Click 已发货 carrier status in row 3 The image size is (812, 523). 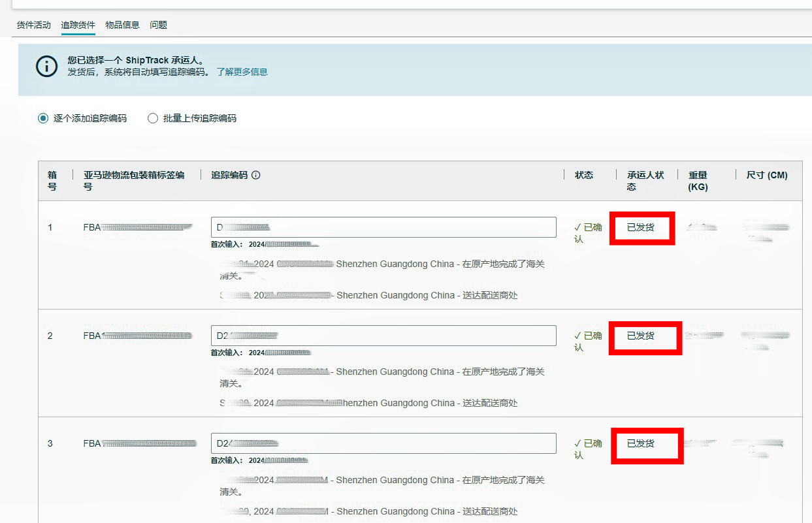(640, 443)
